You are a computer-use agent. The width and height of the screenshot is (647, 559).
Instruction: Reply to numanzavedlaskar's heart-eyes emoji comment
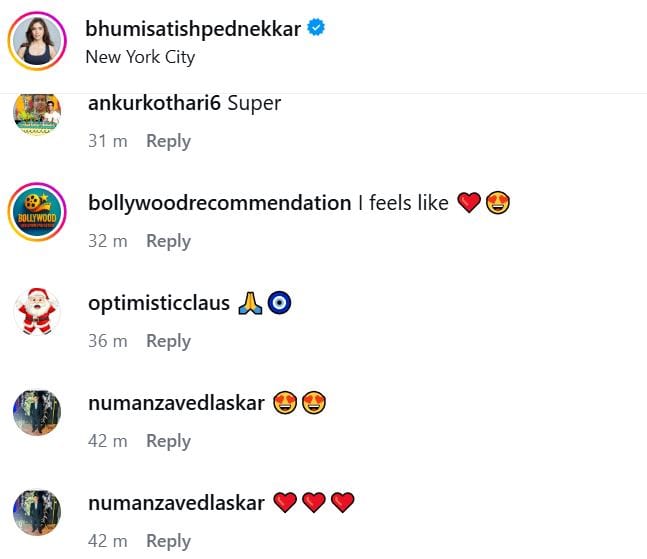point(168,441)
